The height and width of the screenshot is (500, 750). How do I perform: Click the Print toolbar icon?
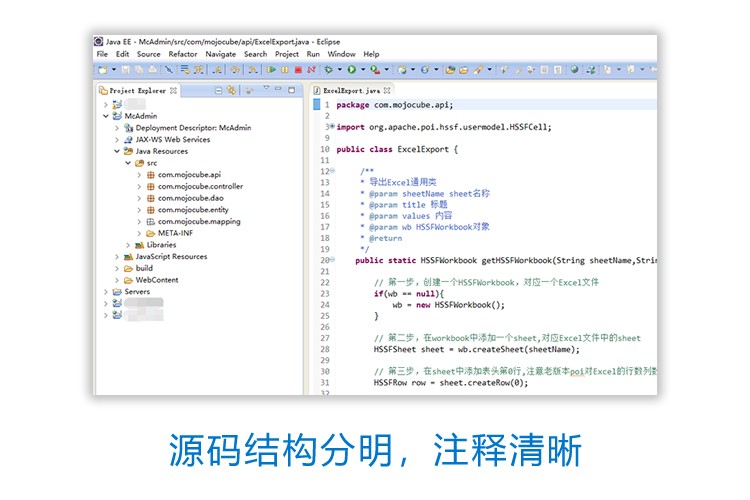(x=153, y=70)
